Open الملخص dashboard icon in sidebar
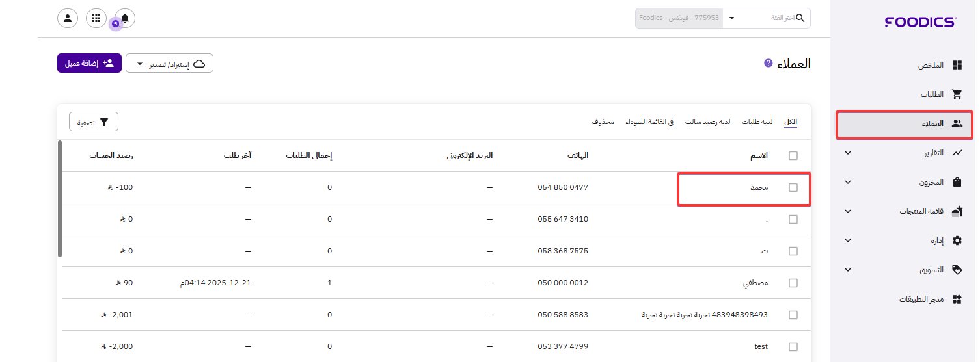This screenshot has width=980, height=362. (957, 65)
